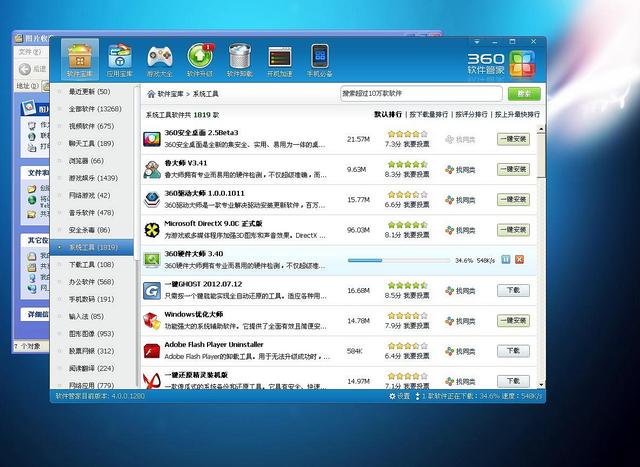Select the 办公软件 (568) category
Viewport: 640px width, 467px height.
92,282
